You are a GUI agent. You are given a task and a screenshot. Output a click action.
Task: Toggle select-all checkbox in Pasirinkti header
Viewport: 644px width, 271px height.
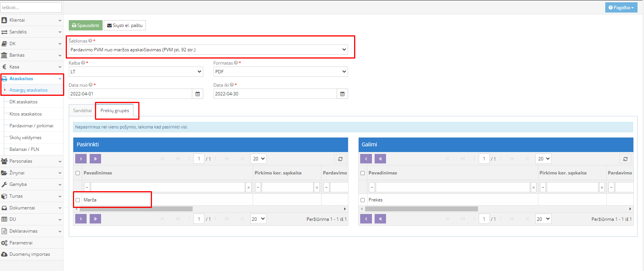78,173
